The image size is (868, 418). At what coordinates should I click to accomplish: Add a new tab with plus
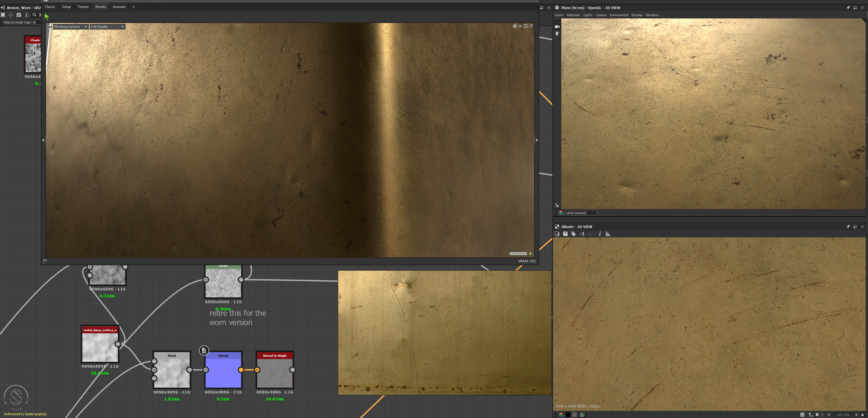click(x=133, y=7)
